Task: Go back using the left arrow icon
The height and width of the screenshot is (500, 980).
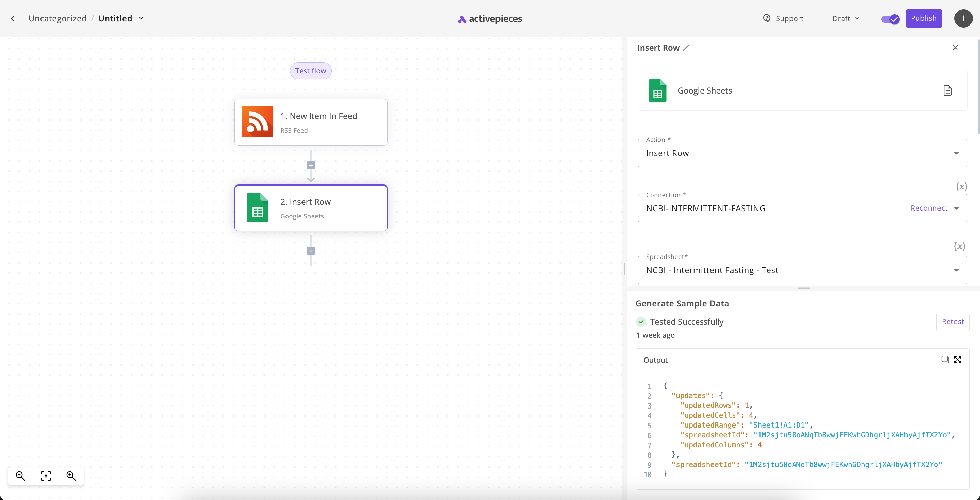Action: (x=13, y=18)
